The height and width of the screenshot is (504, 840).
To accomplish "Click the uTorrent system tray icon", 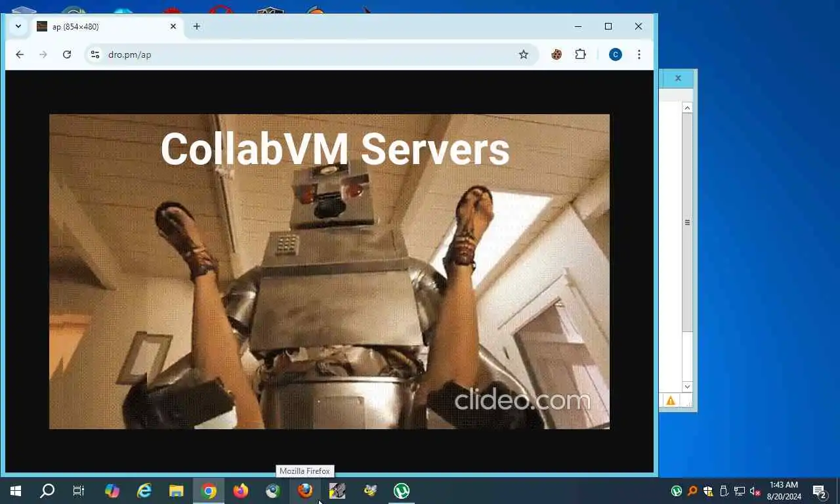I will click(x=676, y=491).
